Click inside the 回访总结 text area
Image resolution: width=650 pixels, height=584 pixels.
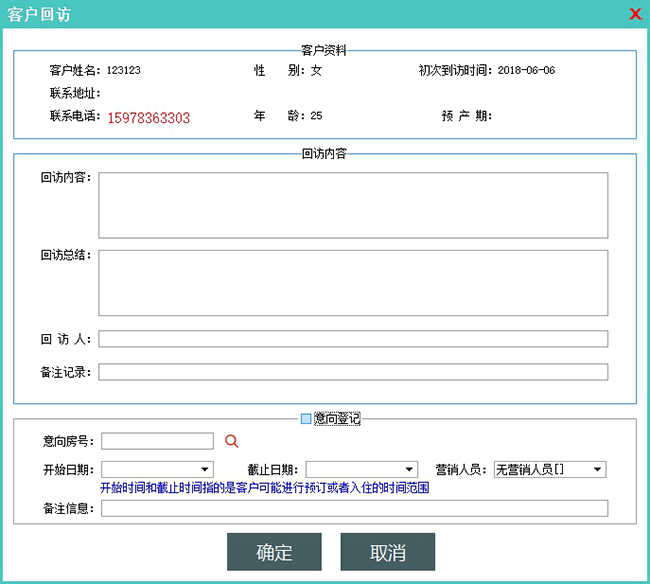tap(352, 282)
